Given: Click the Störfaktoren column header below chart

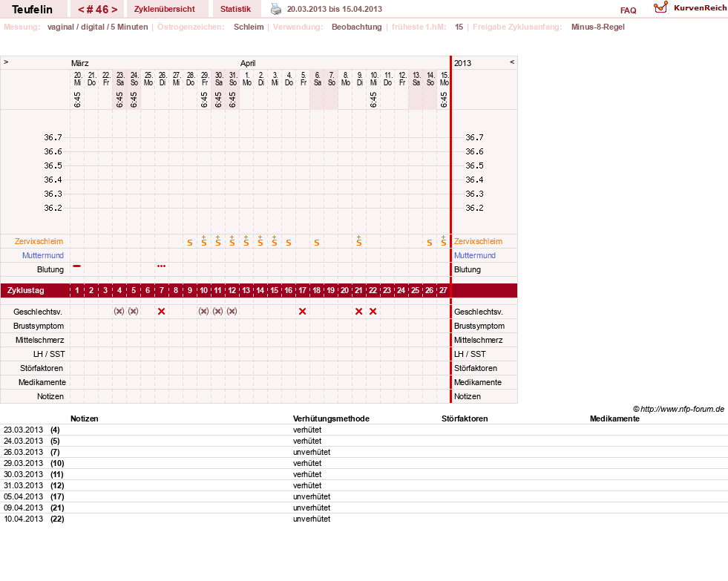Looking at the screenshot, I should coord(465,418).
